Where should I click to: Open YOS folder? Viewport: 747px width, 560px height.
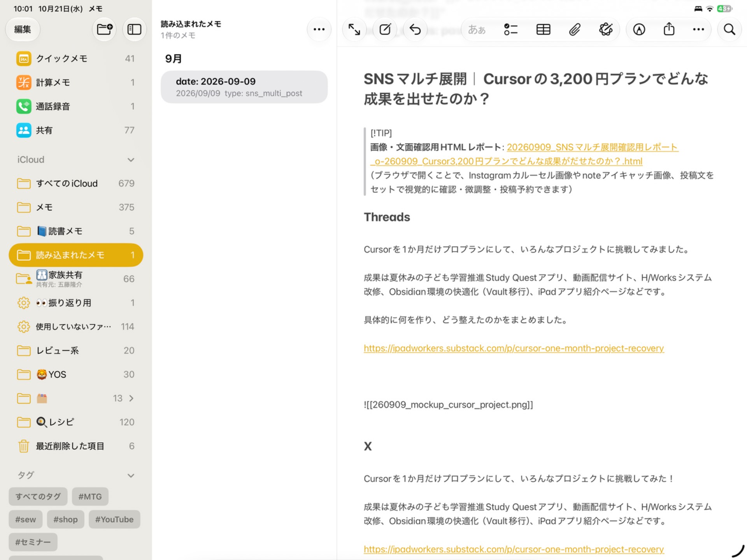pos(76,374)
